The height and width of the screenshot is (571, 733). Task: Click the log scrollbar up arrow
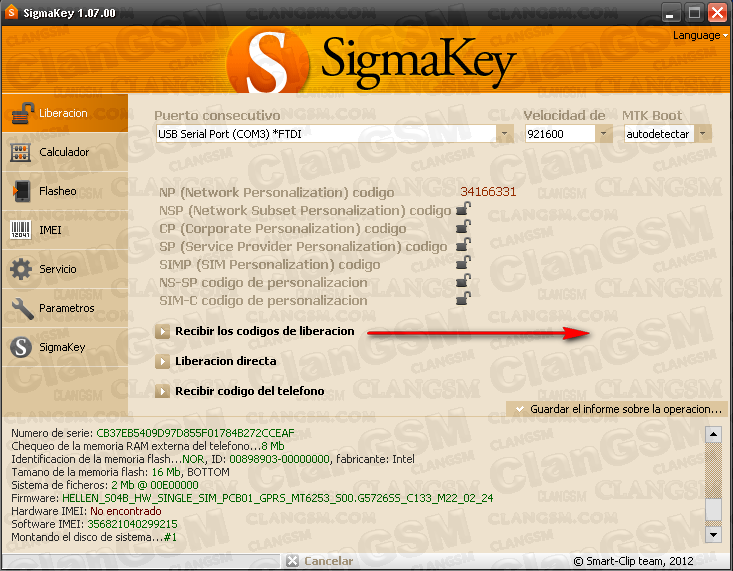coord(713,434)
